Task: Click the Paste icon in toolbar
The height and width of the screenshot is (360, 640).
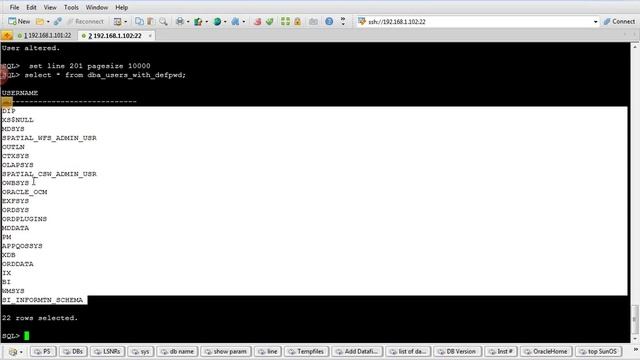Action: click(151, 21)
